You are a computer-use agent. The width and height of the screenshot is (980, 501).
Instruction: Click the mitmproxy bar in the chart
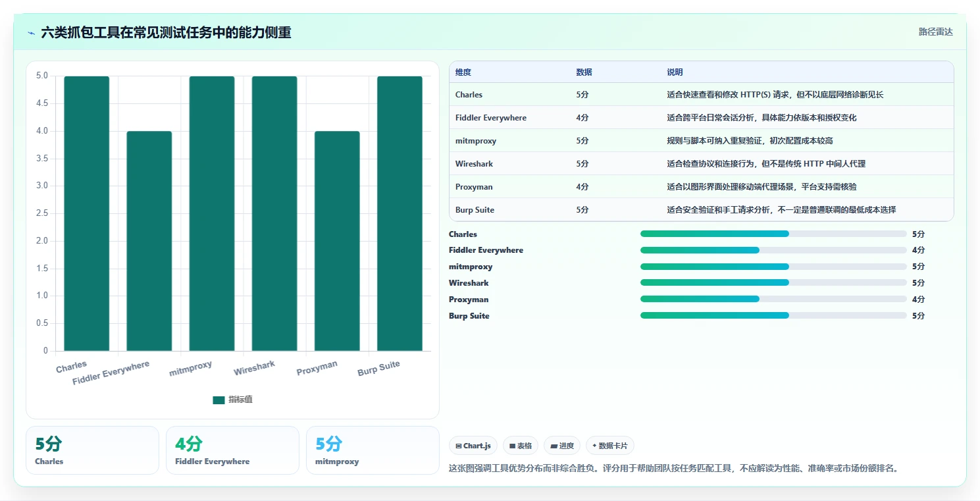click(212, 213)
